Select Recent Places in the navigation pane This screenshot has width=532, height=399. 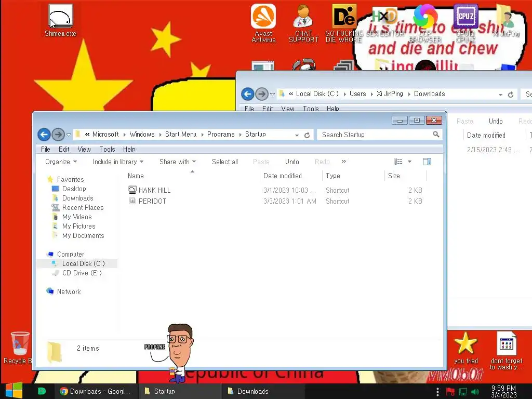78,207
